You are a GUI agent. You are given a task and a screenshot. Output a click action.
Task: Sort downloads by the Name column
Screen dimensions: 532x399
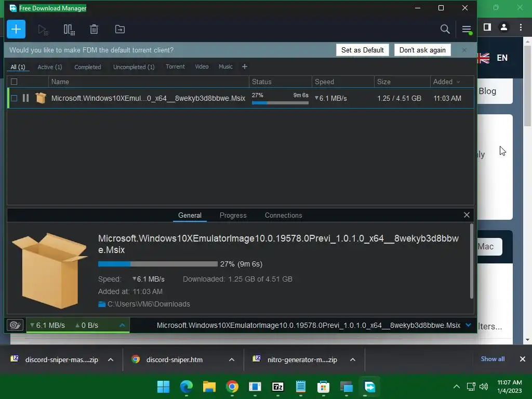(x=149, y=82)
